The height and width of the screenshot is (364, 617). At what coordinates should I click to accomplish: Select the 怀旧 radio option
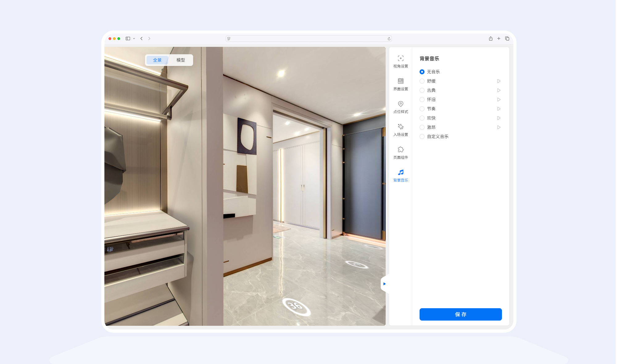422,100
